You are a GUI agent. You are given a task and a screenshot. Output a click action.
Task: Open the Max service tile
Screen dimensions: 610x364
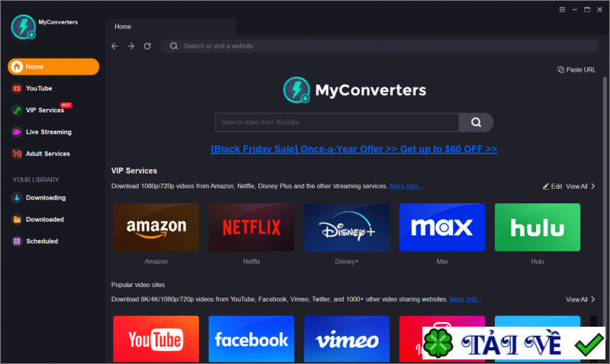point(442,227)
